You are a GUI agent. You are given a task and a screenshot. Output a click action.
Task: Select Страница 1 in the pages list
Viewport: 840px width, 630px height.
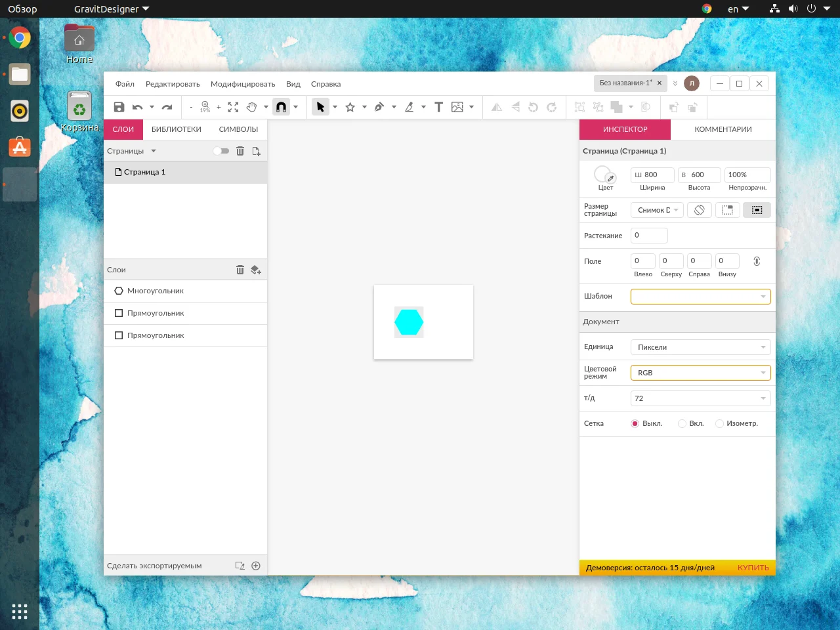click(185, 172)
